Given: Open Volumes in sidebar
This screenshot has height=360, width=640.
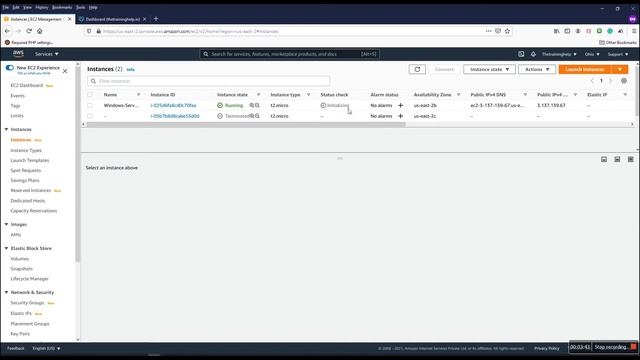Looking at the screenshot, I should tap(20, 259).
